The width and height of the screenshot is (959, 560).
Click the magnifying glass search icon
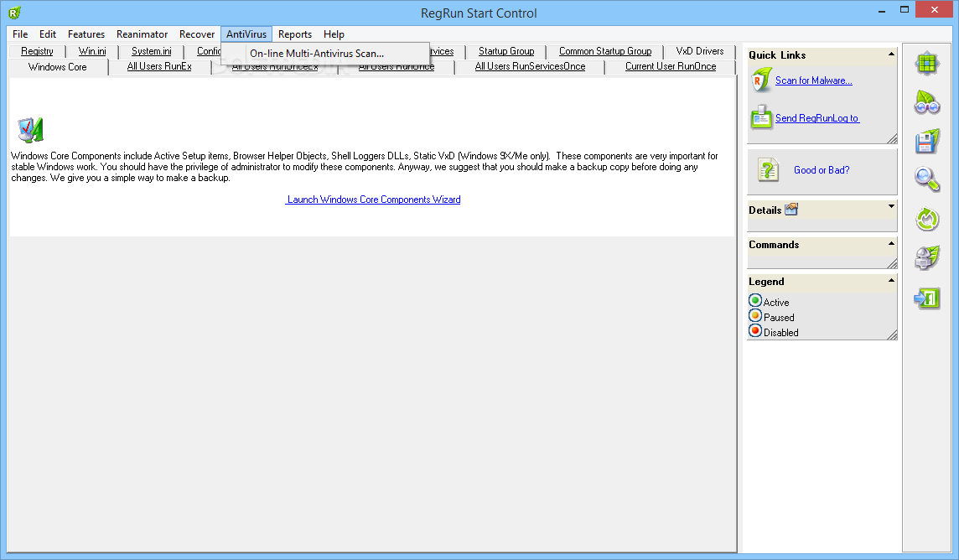[x=927, y=179]
